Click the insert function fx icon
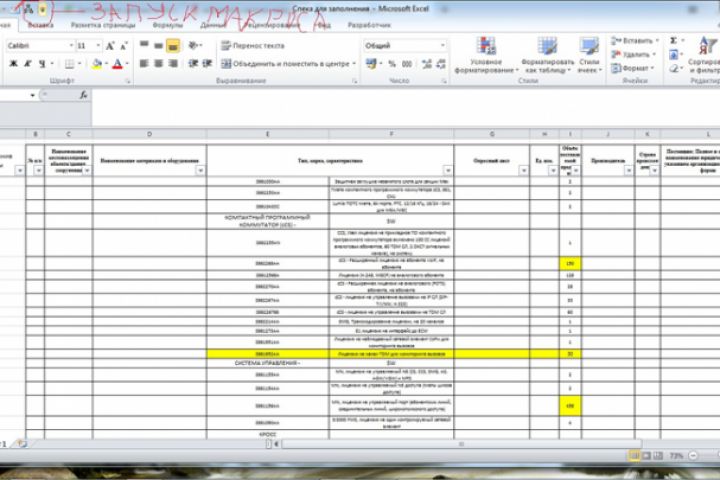This screenshot has height=480, width=720. tap(83, 95)
